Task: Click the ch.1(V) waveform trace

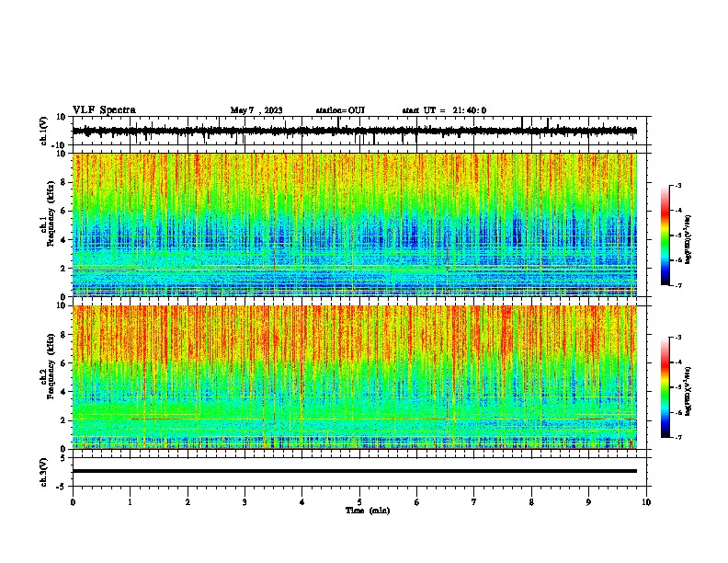Action: pos(355,131)
